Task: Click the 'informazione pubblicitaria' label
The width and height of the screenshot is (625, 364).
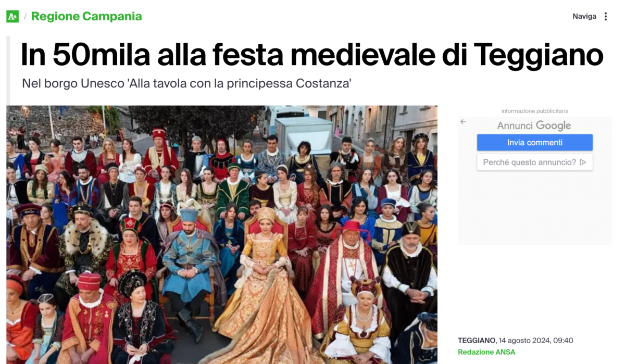Action: 535,111
